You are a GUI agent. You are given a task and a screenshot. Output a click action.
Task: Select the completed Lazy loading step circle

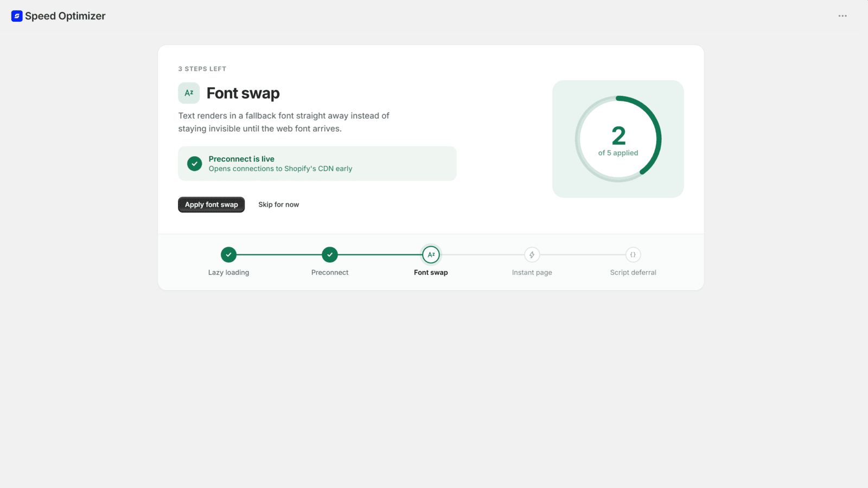(x=229, y=254)
